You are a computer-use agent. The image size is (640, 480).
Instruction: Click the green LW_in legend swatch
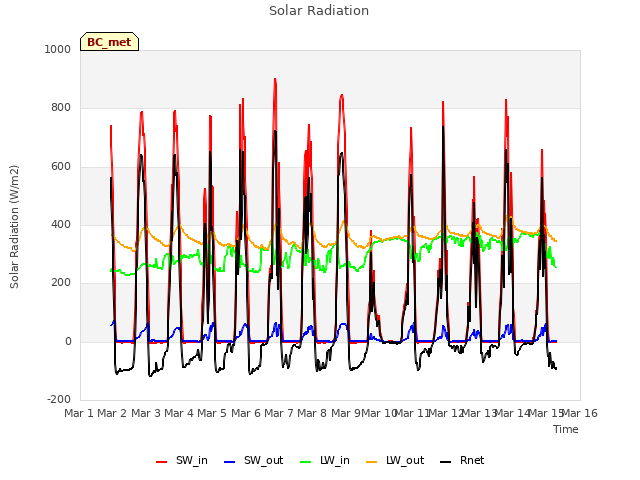[x=306, y=462]
